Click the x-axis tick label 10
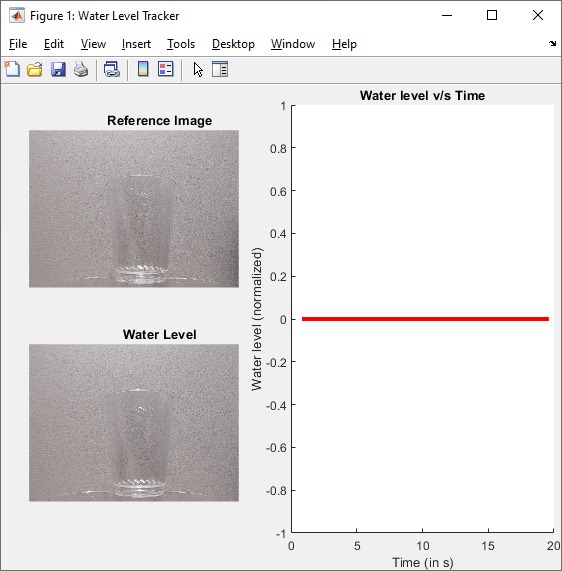 (423, 546)
